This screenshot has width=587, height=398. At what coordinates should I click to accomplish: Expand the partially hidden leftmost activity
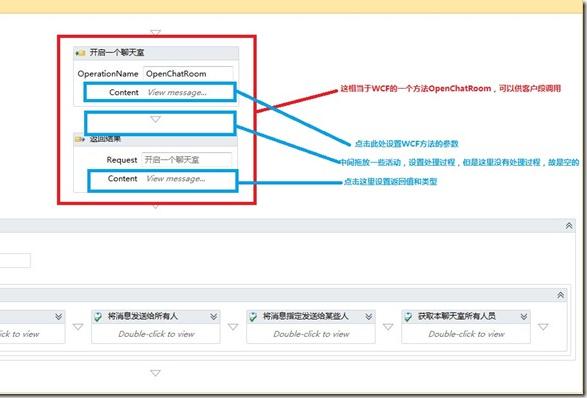click(58, 317)
